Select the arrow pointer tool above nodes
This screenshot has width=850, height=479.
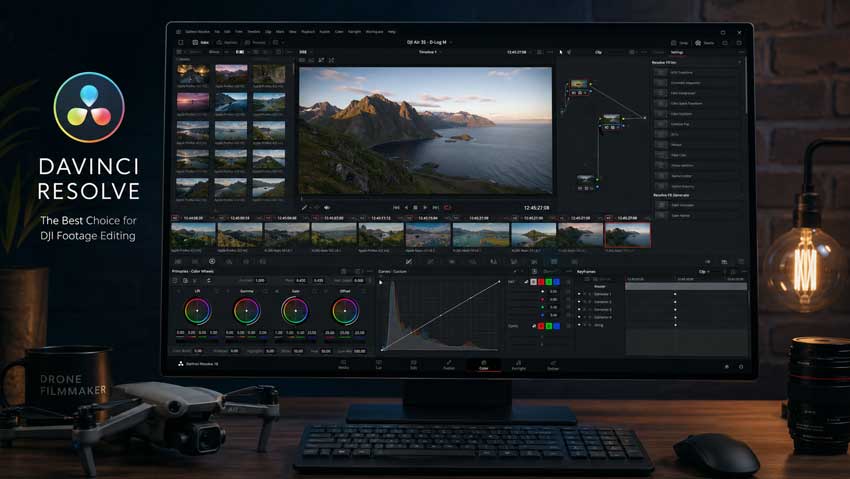pos(561,52)
